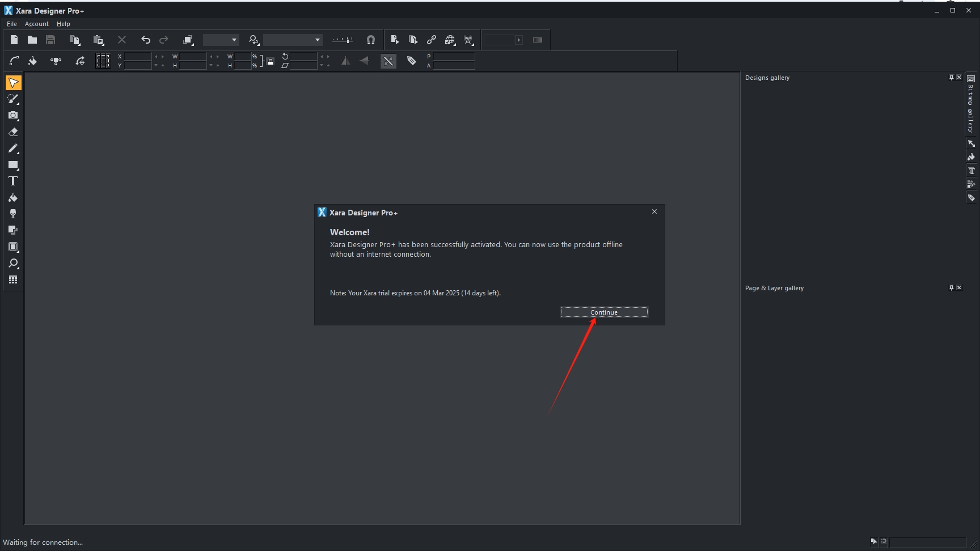The height and width of the screenshot is (551, 980).
Task: Pick the Shadow tool
Action: coord(13,230)
